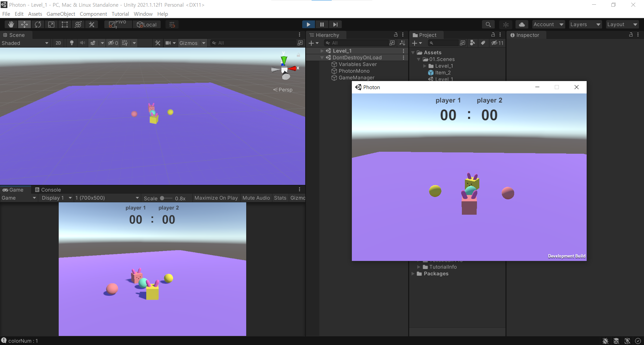Toggle hidden packages count in Project
The image size is (644, 345).
tap(497, 43)
